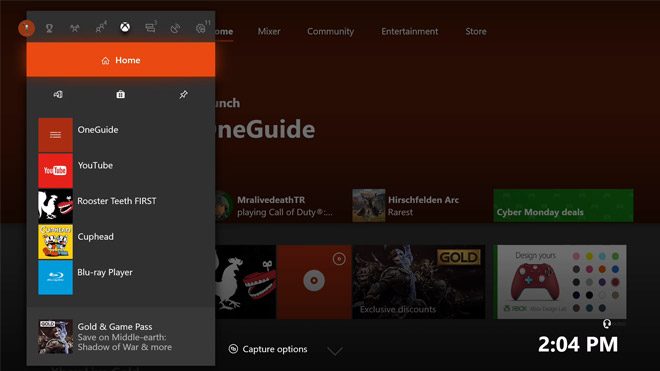Image resolution: width=660 pixels, height=371 pixels.
Task: Click the Blu-ray Player blue icon
Action: (56, 278)
